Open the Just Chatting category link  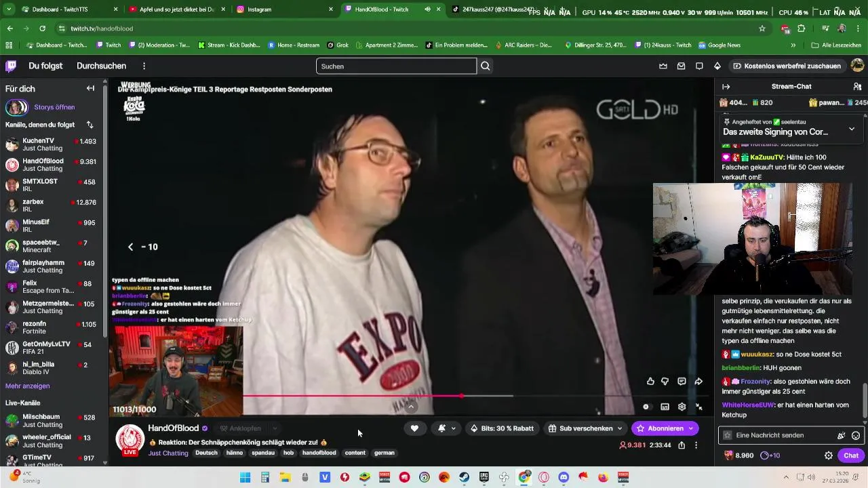168,453
